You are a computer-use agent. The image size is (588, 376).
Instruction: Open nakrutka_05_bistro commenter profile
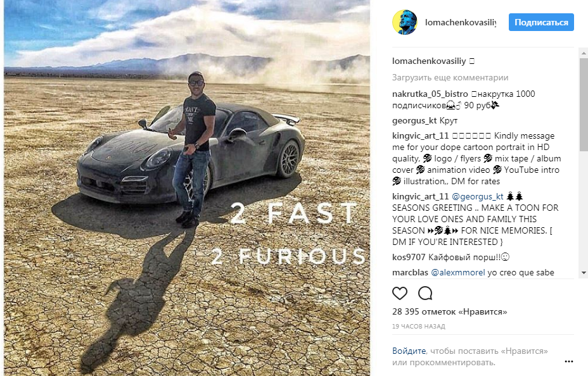[x=430, y=94]
